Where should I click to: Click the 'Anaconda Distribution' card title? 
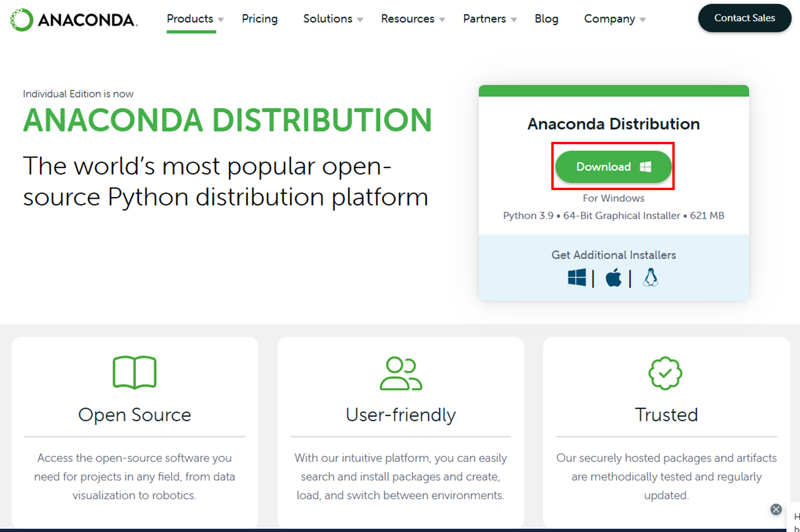click(614, 124)
